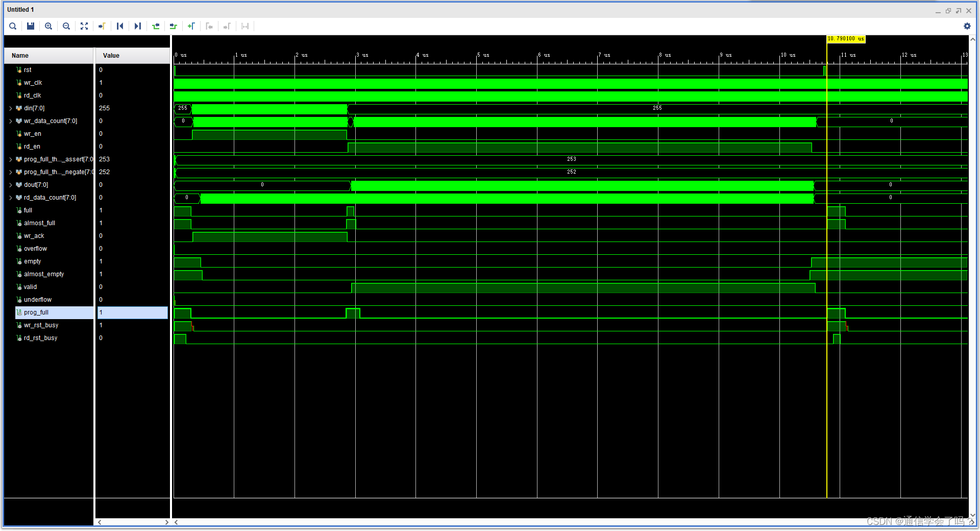The width and height of the screenshot is (980, 531).
Task: Click the Next Marker icon
Action: 227,26
